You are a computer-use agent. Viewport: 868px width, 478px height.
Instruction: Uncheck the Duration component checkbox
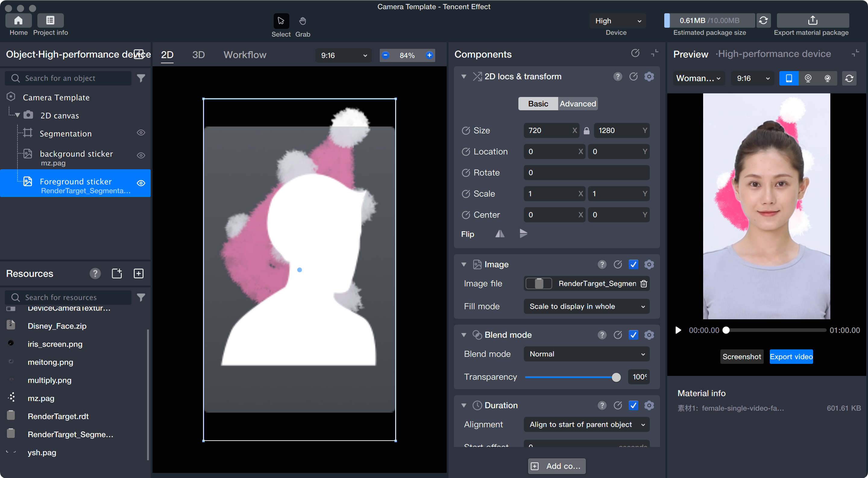pos(633,405)
